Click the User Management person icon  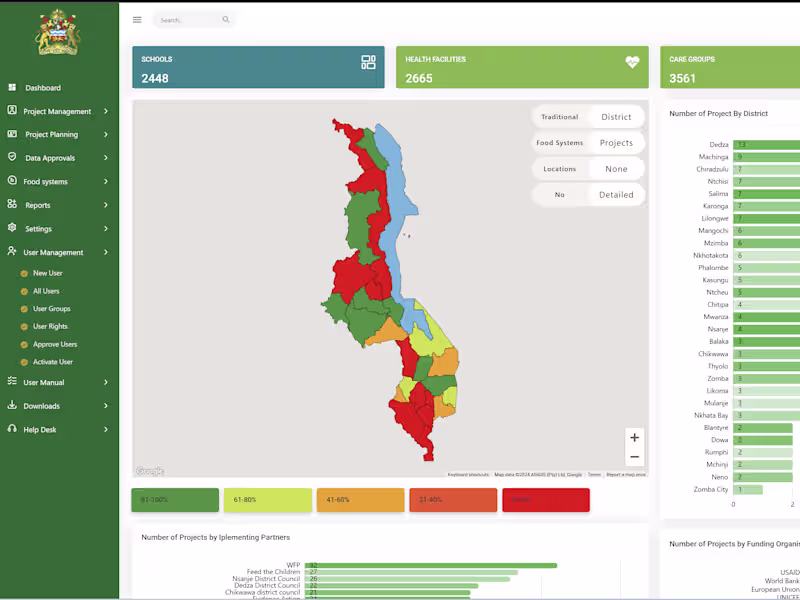(12, 252)
